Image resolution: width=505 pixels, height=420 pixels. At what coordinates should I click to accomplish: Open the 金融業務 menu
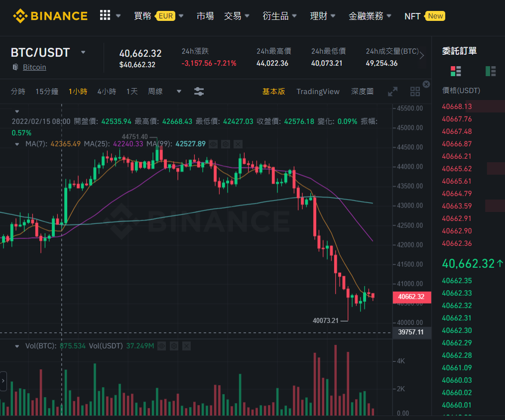click(370, 16)
